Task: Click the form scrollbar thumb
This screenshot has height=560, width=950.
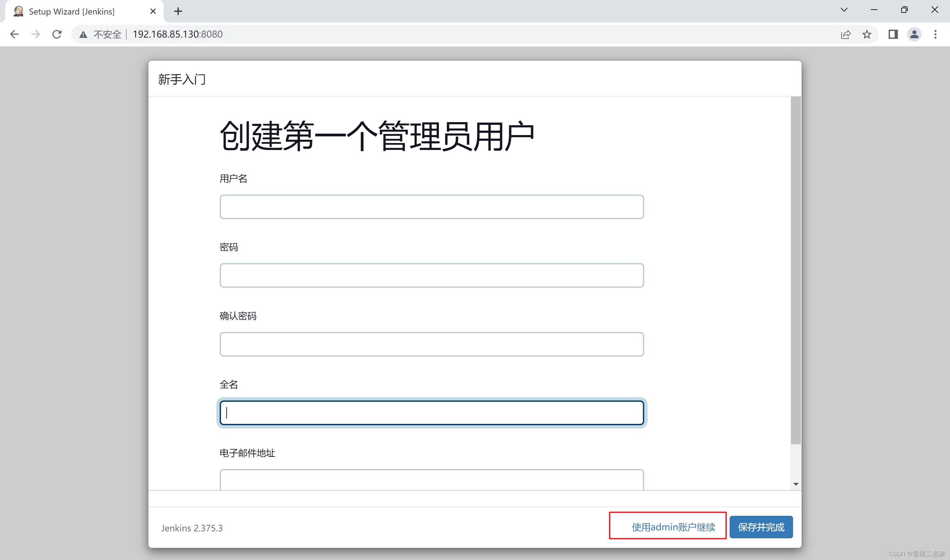Action: pos(796,270)
